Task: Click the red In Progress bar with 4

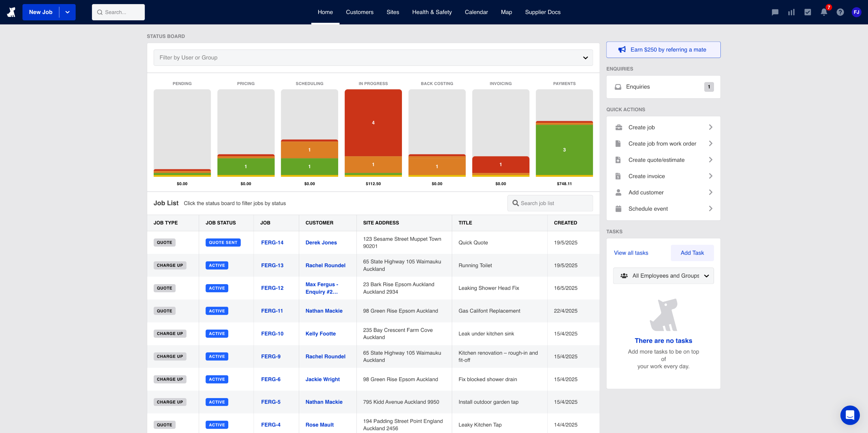Action: (373, 123)
